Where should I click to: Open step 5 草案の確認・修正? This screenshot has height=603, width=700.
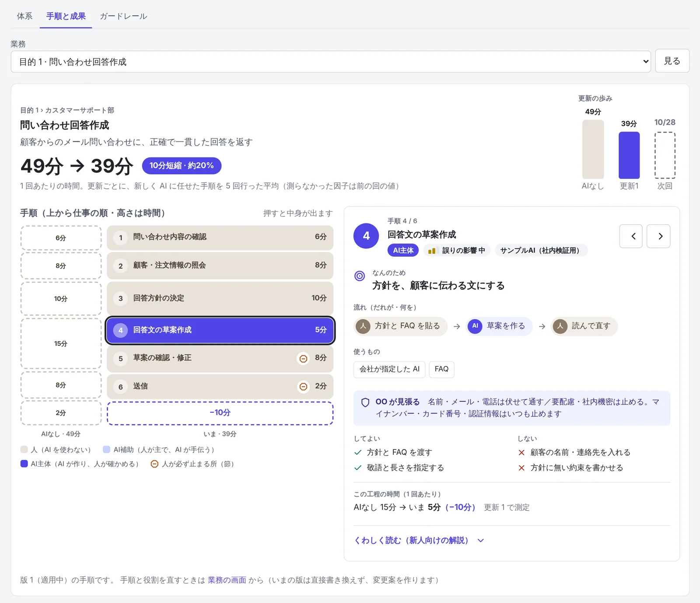pos(220,359)
